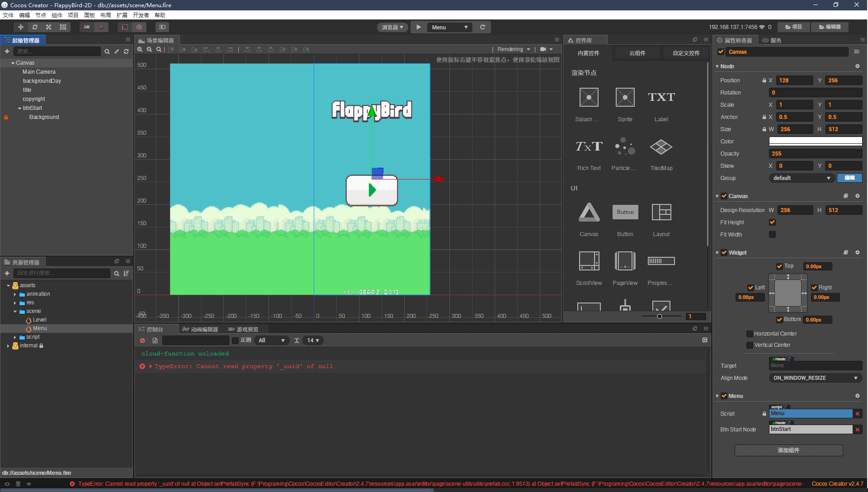
Task: Expand the script folder in assets
Action: [15, 337]
